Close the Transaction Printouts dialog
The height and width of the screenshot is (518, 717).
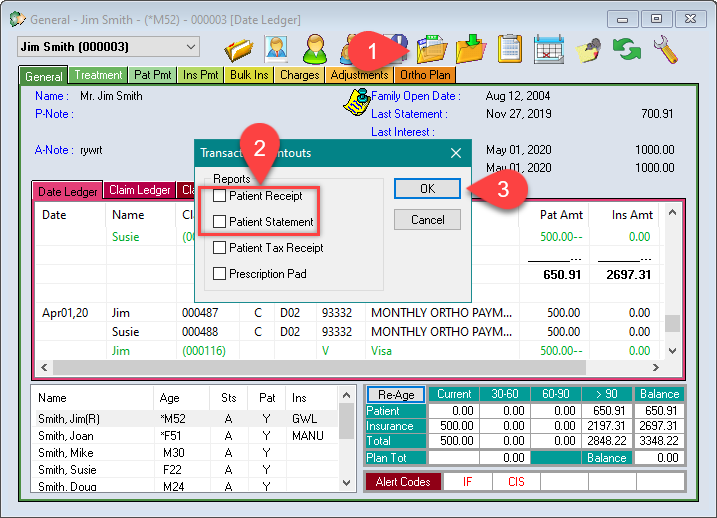pos(456,153)
